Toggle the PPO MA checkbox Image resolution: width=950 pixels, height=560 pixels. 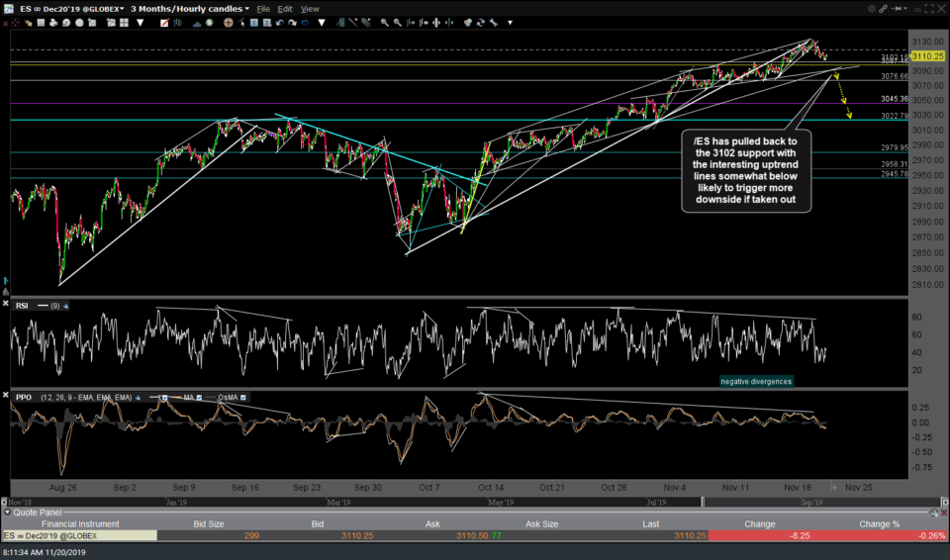(x=199, y=398)
